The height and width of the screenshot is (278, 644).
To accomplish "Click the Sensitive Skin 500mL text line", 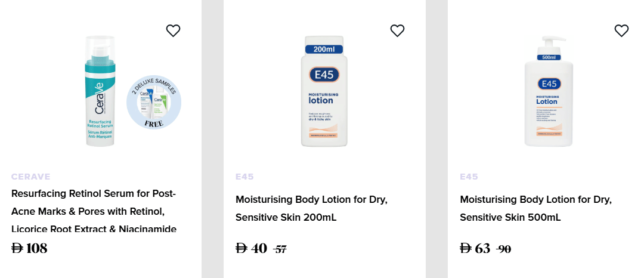I will click(510, 218).
